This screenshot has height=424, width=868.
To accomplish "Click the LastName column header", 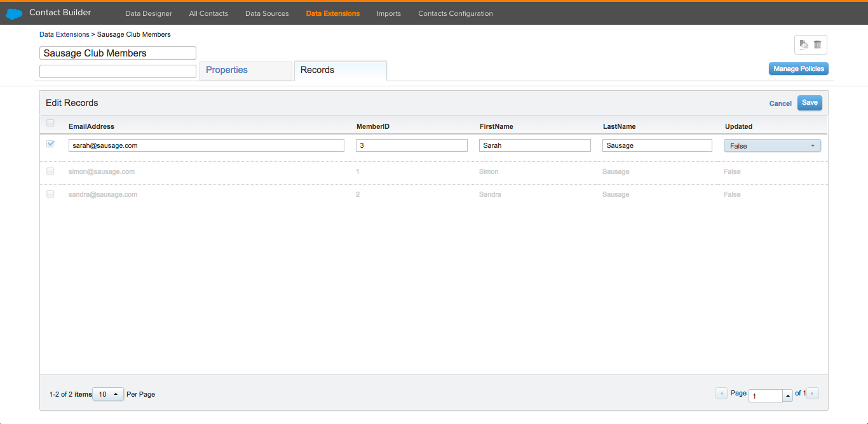I will pos(620,126).
